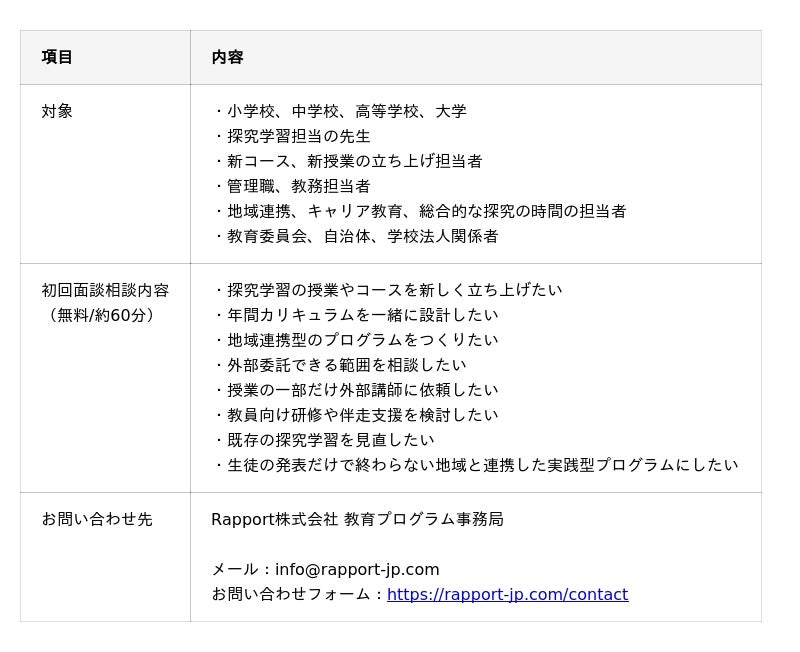Click the 内容 column header
This screenshot has height=652, width=800.
[x=227, y=57]
